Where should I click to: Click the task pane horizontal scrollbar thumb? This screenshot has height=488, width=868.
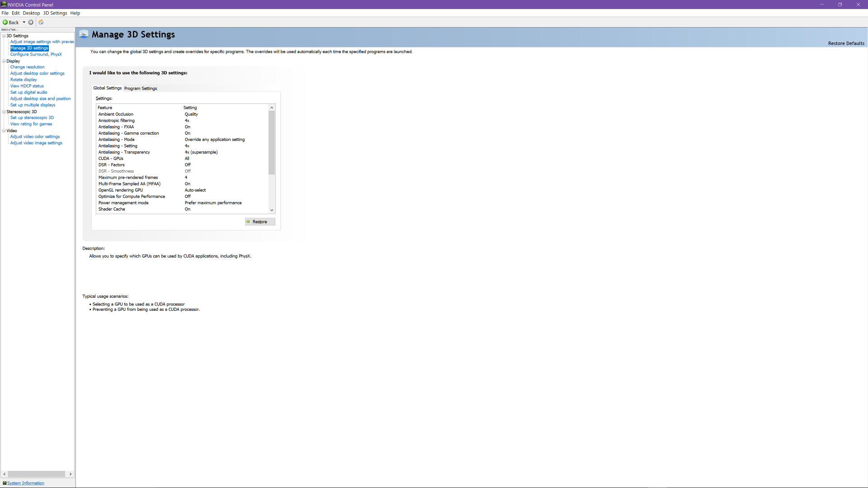pos(37,474)
